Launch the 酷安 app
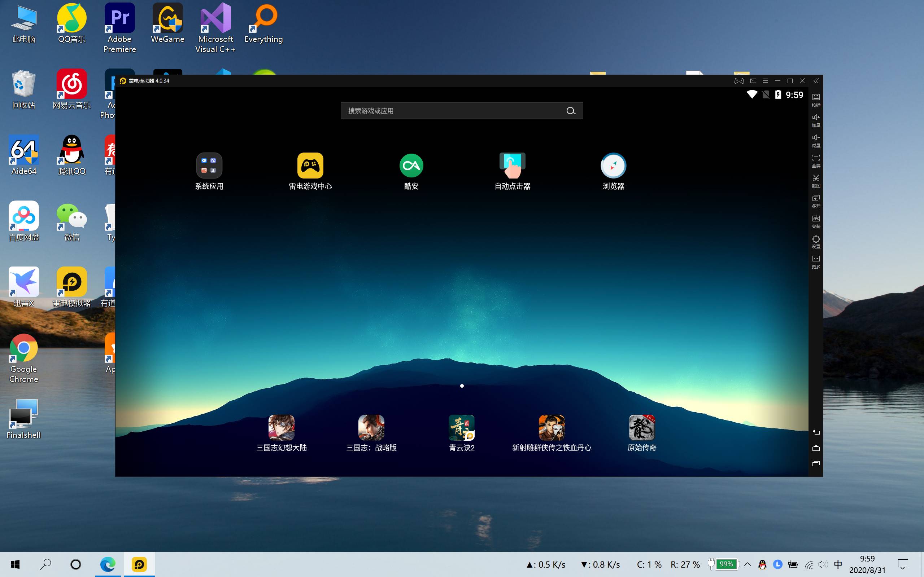This screenshot has height=577, width=924. tap(411, 166)
